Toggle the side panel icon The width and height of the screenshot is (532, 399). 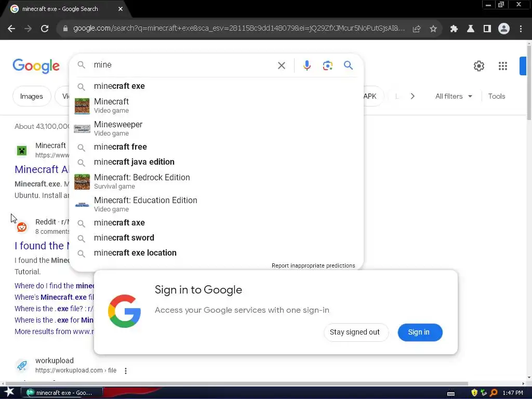click(487, 29)
